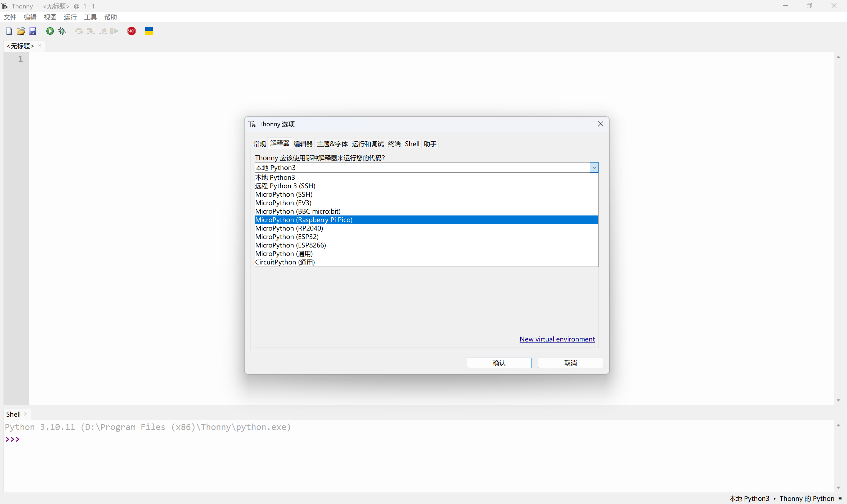The height and width of the screenshot is (504, 847).
Task: Open the New virtual environment link
Action: coord(557,339)
